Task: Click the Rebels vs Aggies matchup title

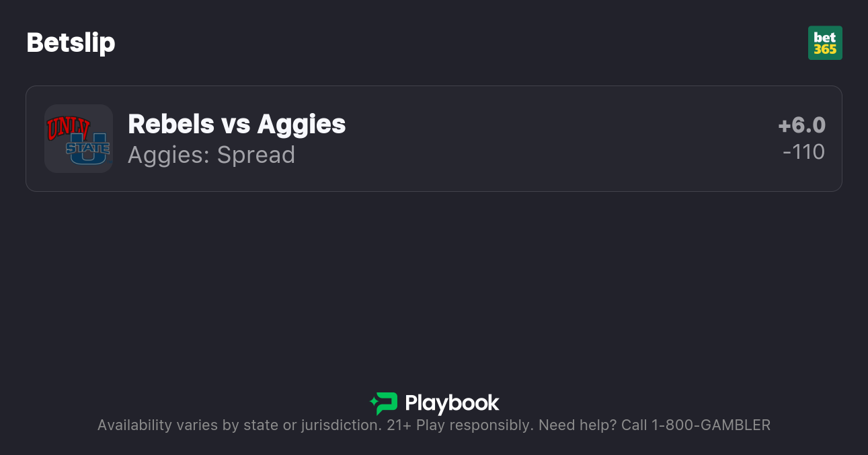Action: (x=237, y=125)
